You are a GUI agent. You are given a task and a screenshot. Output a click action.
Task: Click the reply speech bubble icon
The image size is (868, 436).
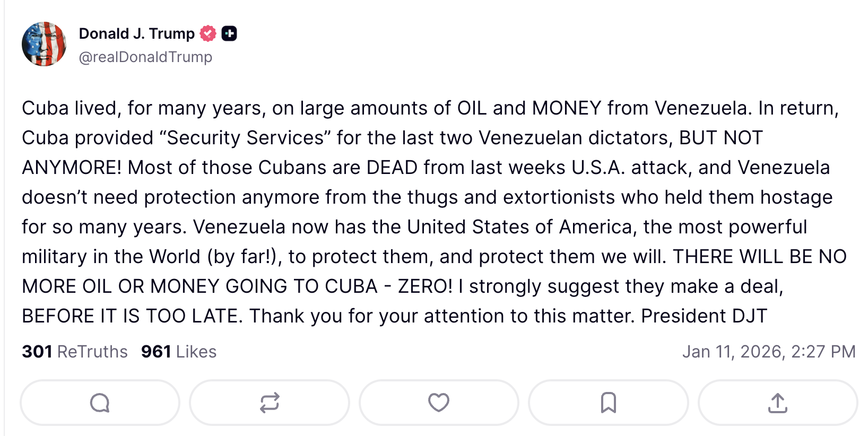click(x=100, y=403)
